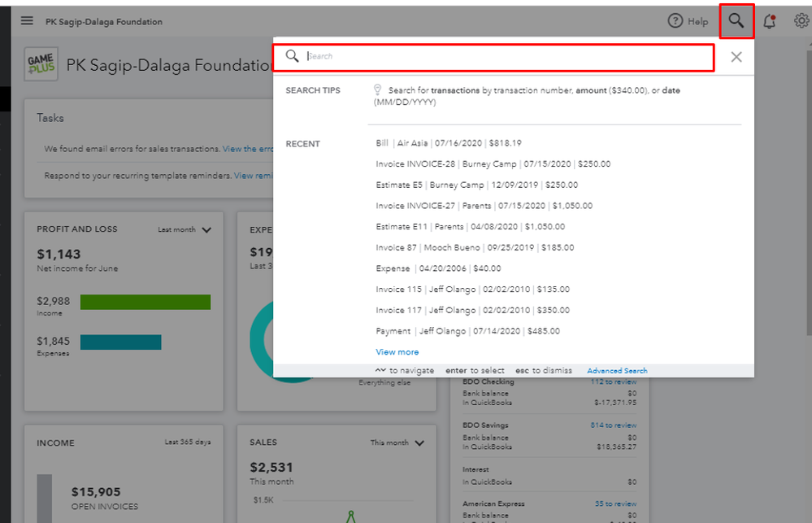Click View the errors link in Tasks
812x523 pixels.
[248, 149]
